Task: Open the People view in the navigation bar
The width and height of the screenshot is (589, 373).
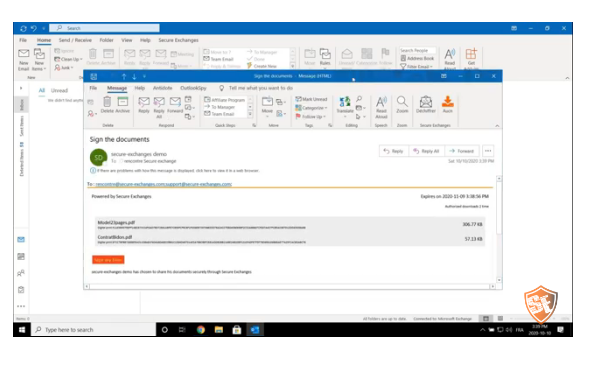Action: coord(21,273)
